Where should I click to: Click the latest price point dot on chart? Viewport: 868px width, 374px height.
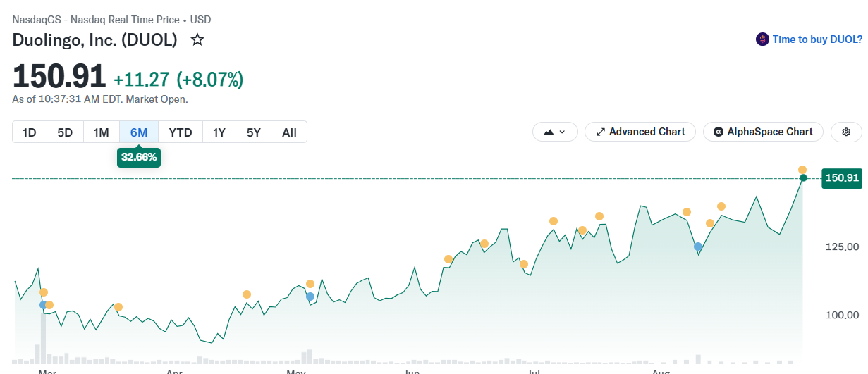click(803, 178)
